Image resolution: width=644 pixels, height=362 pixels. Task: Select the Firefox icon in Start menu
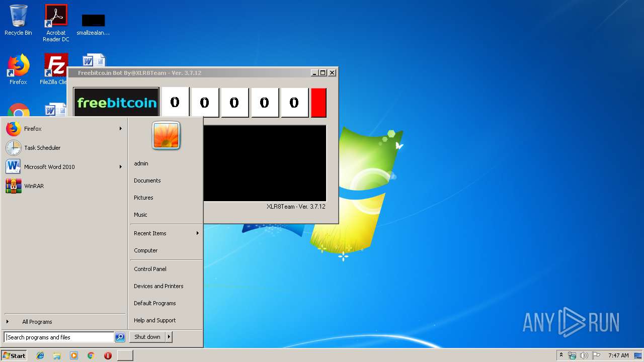coord(14,129)
